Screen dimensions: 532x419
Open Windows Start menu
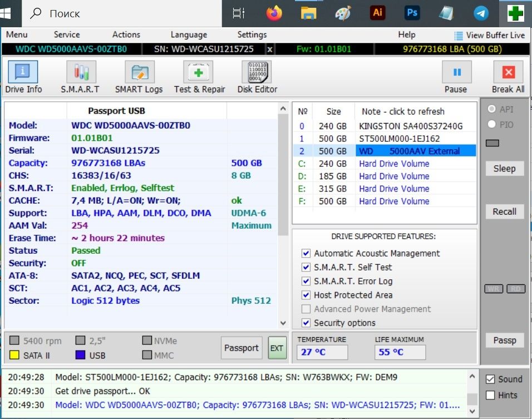[6, 13]
